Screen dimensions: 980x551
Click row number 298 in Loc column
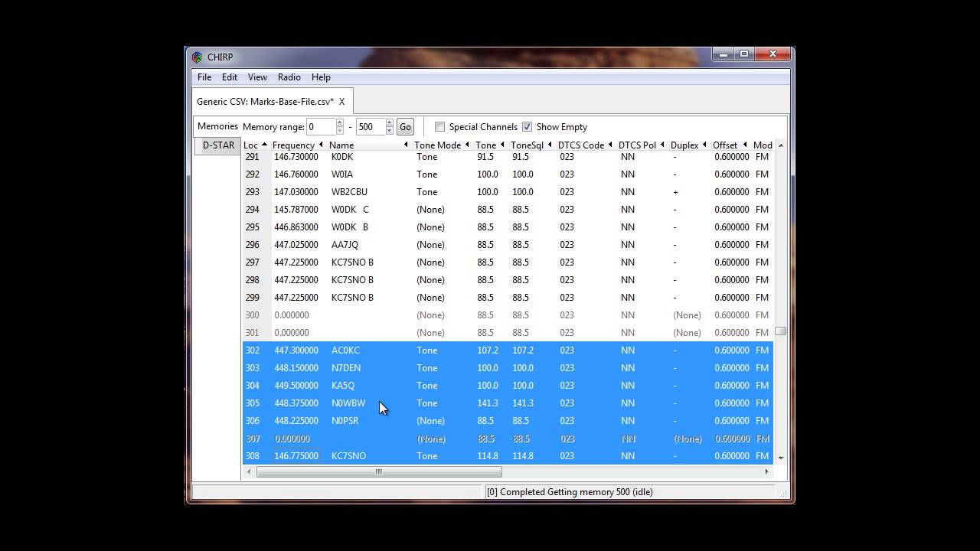tap(253, 280)
